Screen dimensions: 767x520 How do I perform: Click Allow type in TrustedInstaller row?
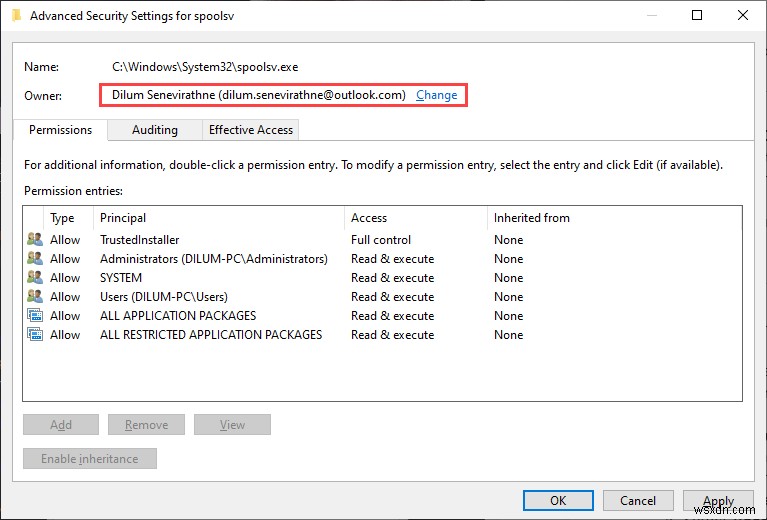(65, 240)
